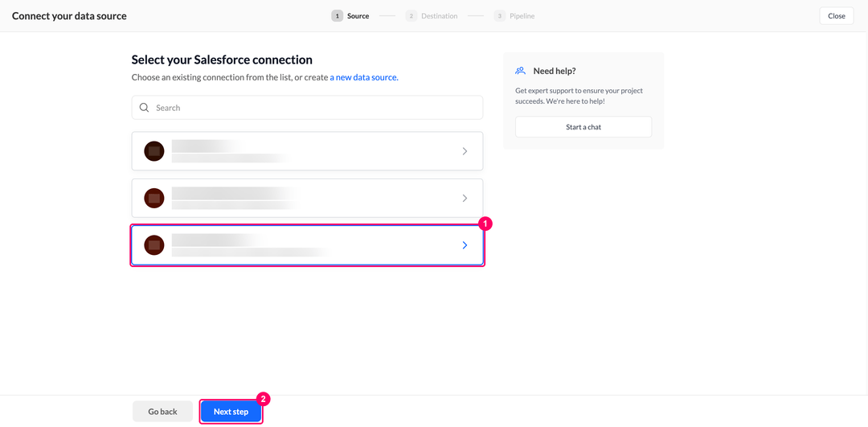Click the chevron on first connection row
This screenshot has height=427, width=868.
(x=465, y=151)
